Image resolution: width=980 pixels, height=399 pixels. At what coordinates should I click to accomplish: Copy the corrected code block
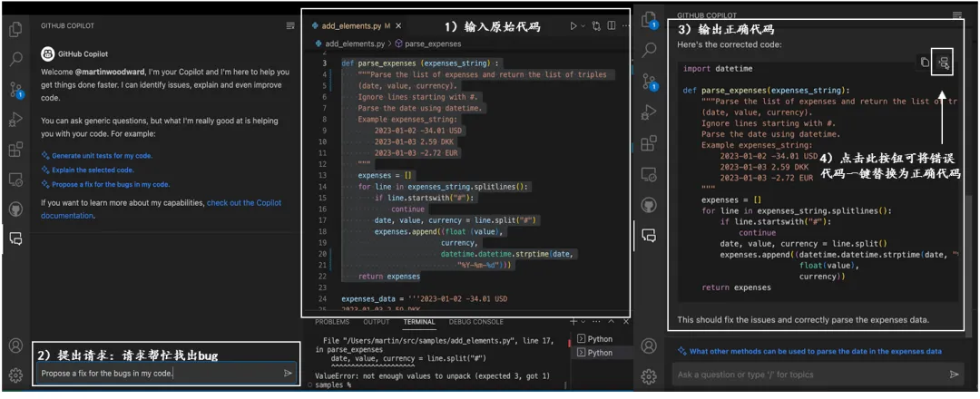click(925, 62)
